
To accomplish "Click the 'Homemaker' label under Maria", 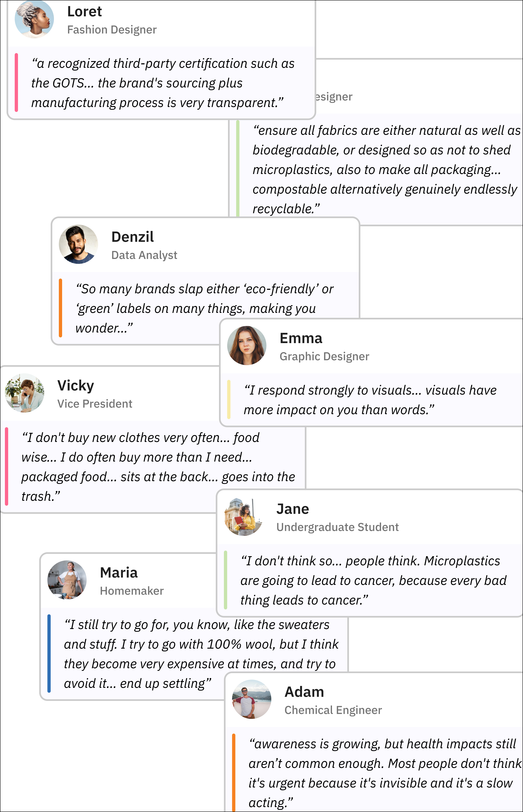I will (132, 591).
